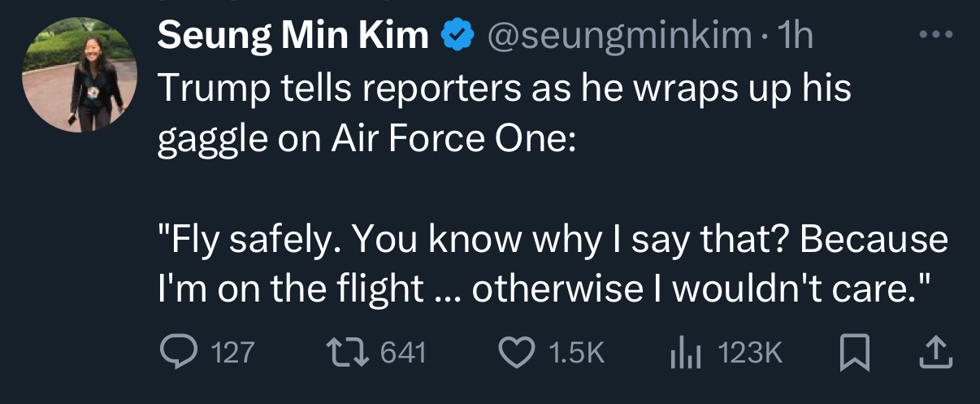Click the 127 replies count
The height and width of the screenshot is (404, 980).
click(x=232, y=352)
